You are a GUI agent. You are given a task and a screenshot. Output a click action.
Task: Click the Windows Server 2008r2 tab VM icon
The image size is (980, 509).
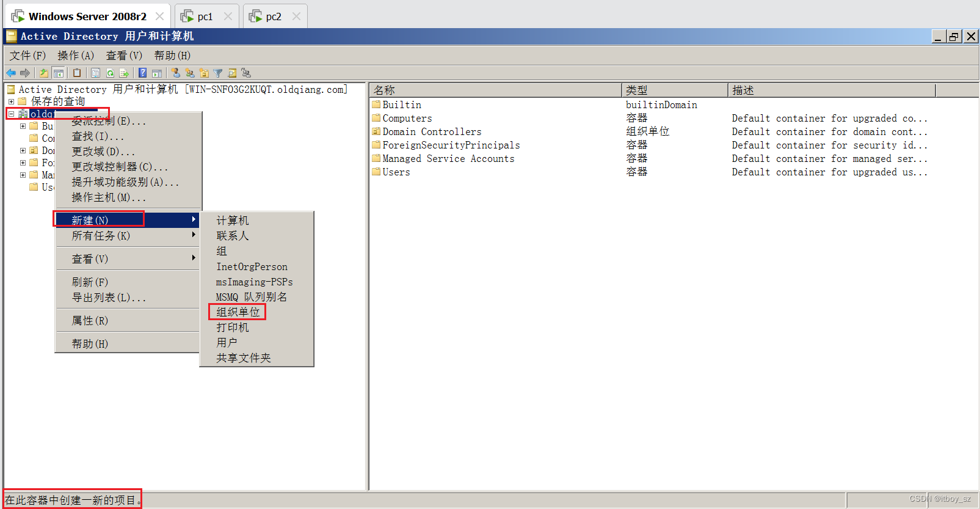pos(18,16)
